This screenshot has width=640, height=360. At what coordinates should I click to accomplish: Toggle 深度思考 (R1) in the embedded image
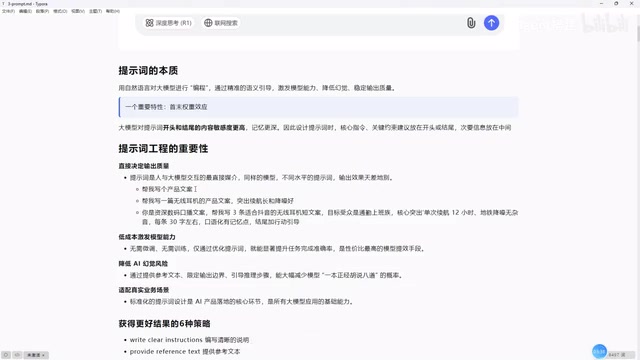169,23
